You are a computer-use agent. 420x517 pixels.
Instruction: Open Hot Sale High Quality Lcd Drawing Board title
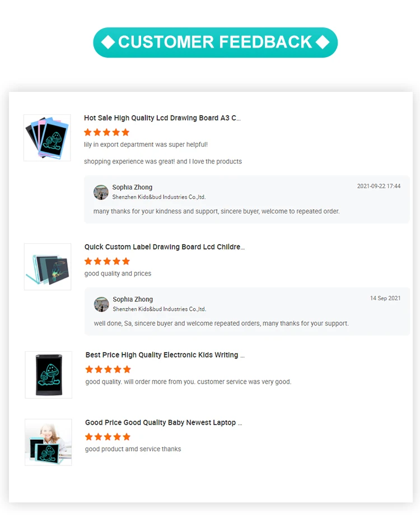coord(162,118)
